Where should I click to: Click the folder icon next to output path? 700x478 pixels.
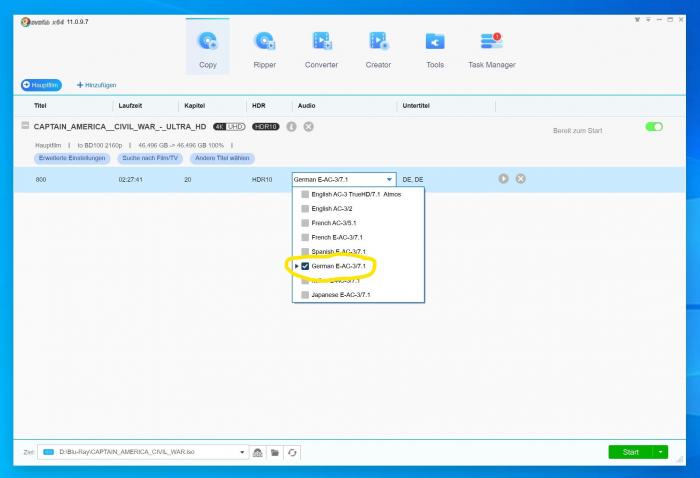275,452
